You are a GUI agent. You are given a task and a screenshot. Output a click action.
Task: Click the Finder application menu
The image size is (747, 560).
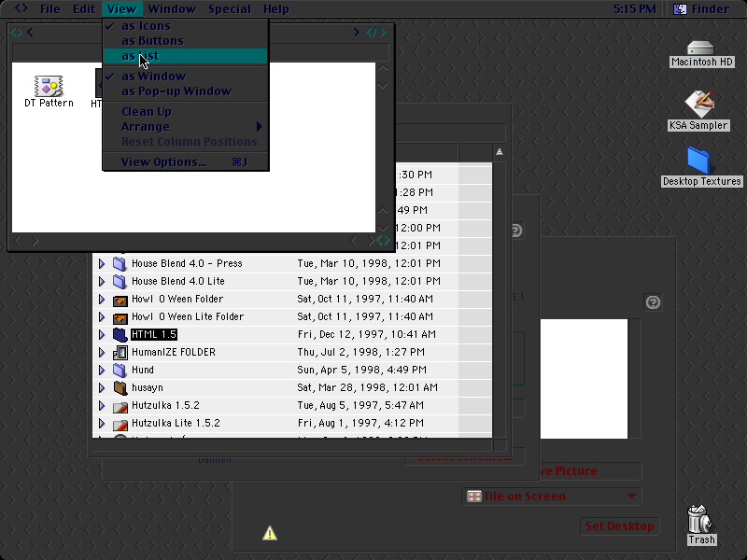(x=701, y=9)
